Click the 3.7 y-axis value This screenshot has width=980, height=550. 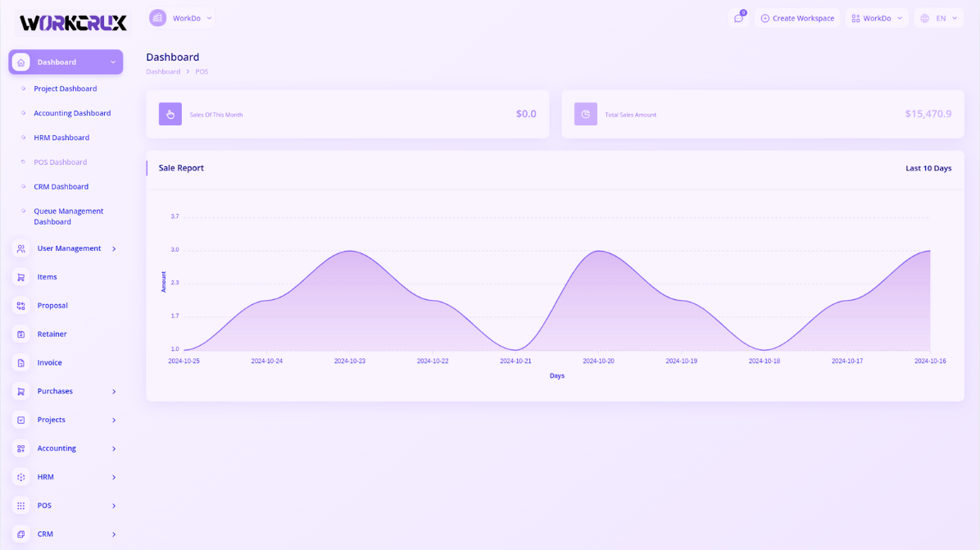click(x=175, y=216)
